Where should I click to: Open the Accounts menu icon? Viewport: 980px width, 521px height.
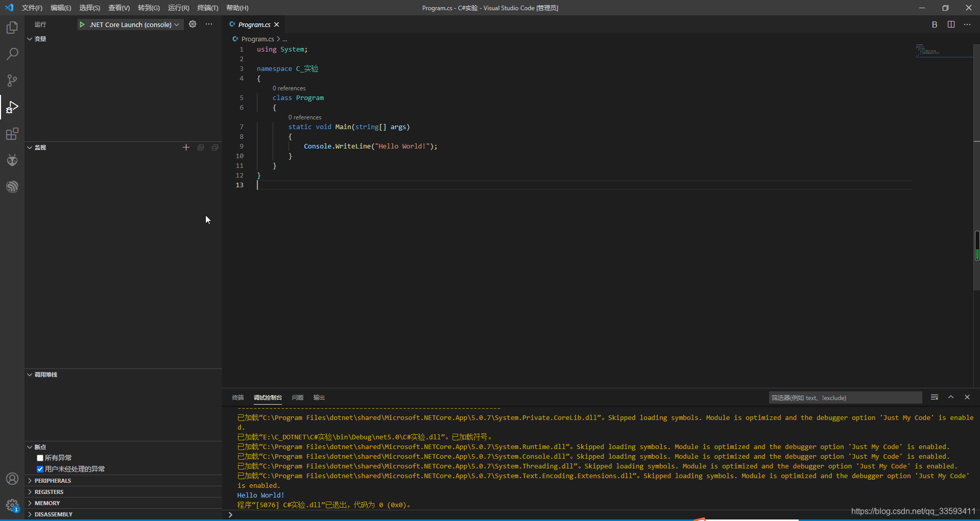12,479
